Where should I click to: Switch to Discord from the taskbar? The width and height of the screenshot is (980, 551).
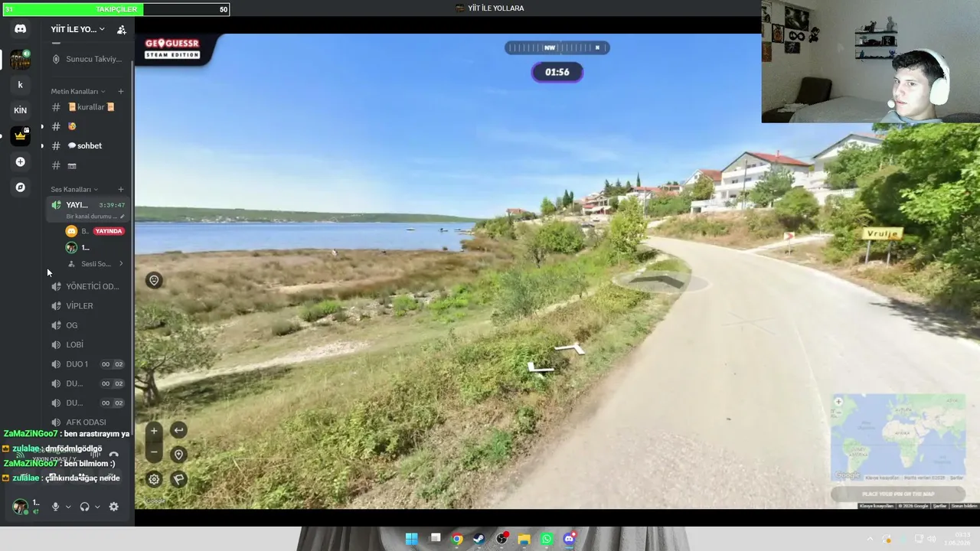pos(569,539)
